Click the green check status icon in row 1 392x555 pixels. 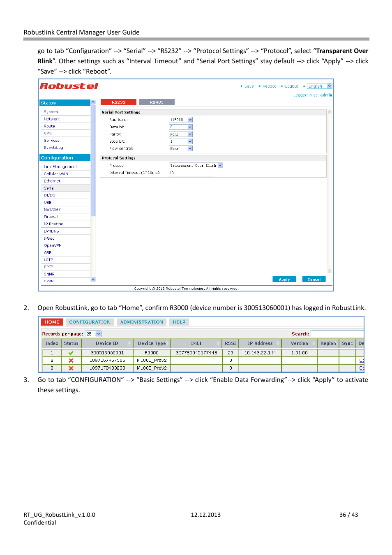(x=71, y=353)
